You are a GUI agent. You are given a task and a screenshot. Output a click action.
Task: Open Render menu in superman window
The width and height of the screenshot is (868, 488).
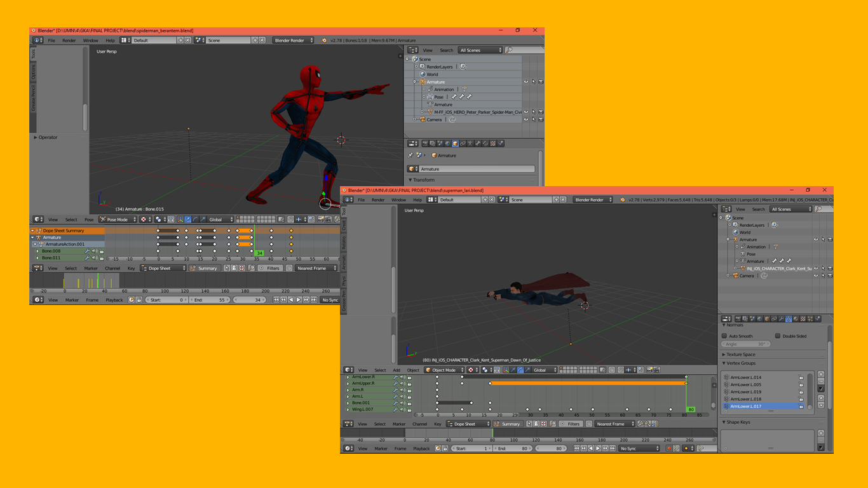click(x=378, y=200)
